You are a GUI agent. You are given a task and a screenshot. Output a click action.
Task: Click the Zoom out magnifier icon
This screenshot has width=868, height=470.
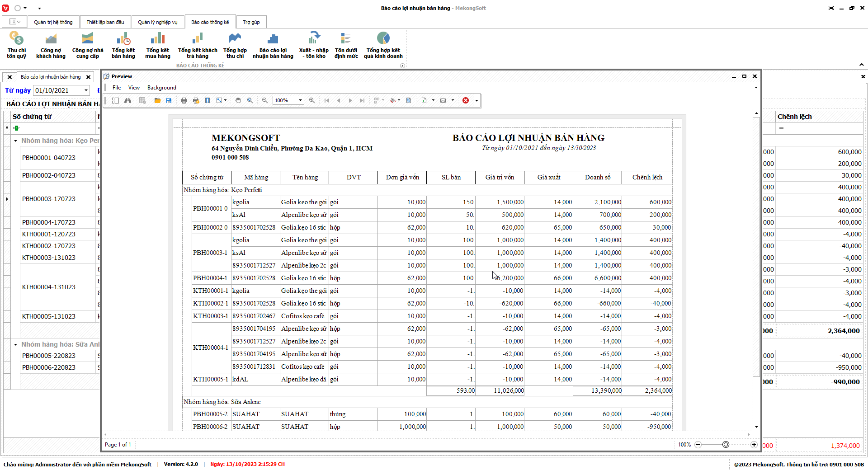click(265, 100)
